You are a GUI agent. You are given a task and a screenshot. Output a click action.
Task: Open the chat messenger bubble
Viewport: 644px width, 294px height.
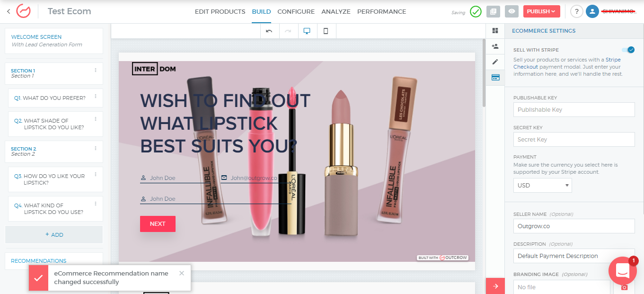tap(622, 270)
